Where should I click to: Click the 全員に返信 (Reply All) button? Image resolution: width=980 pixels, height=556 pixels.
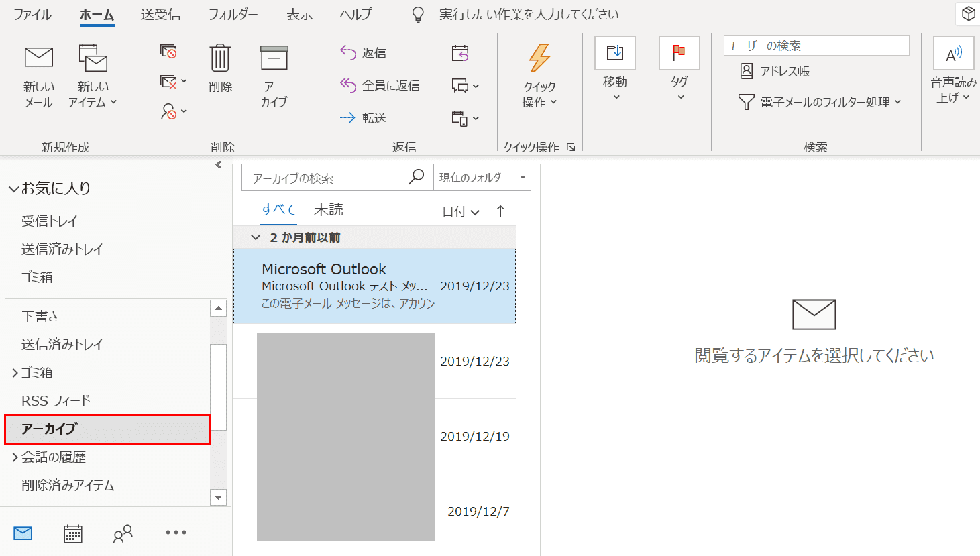pyautogui.click(x=380, y=85)
